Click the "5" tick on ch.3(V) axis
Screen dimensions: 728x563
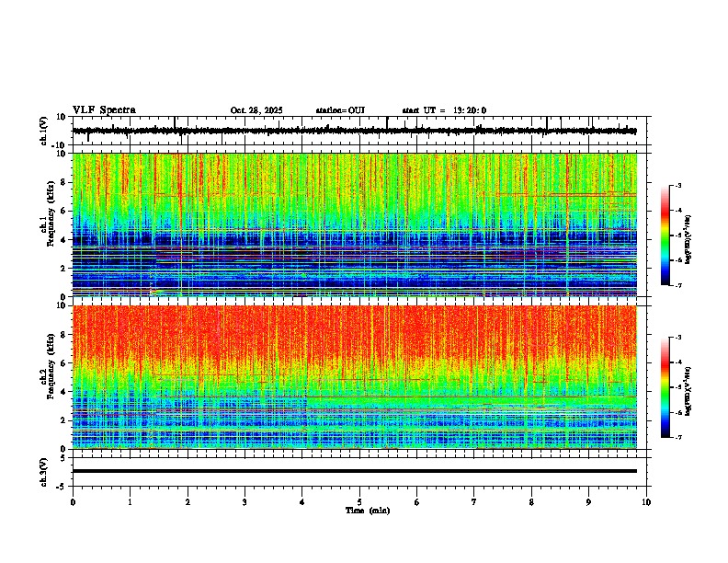[63, 458]
